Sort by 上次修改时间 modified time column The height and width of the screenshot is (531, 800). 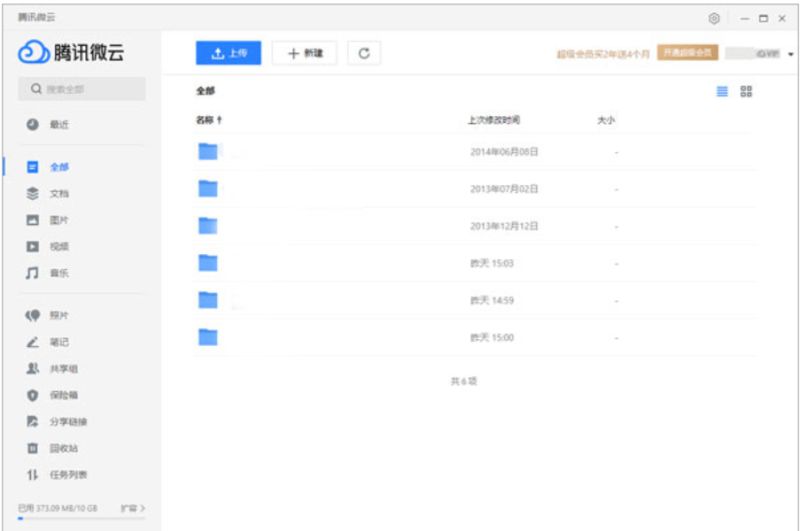point(494,120)
